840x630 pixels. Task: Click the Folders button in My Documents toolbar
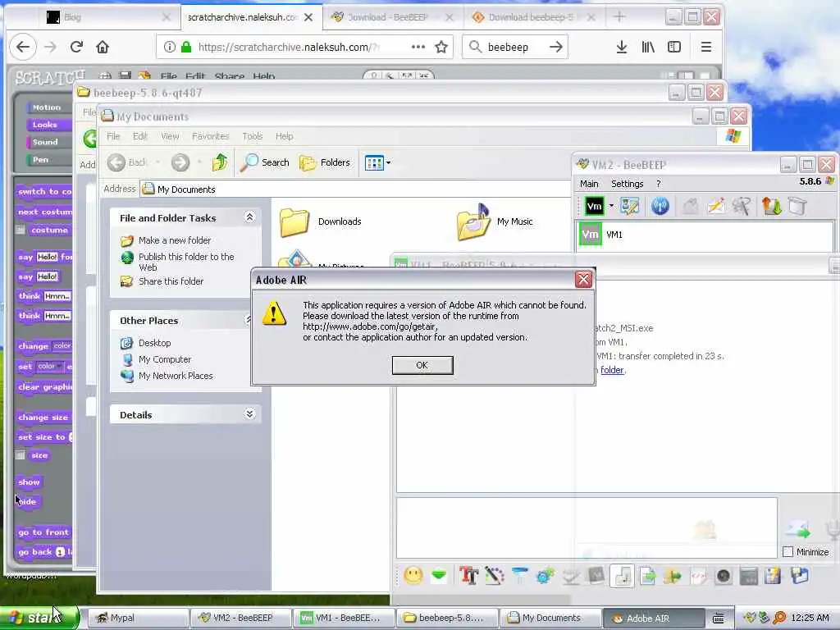point(325,162)
